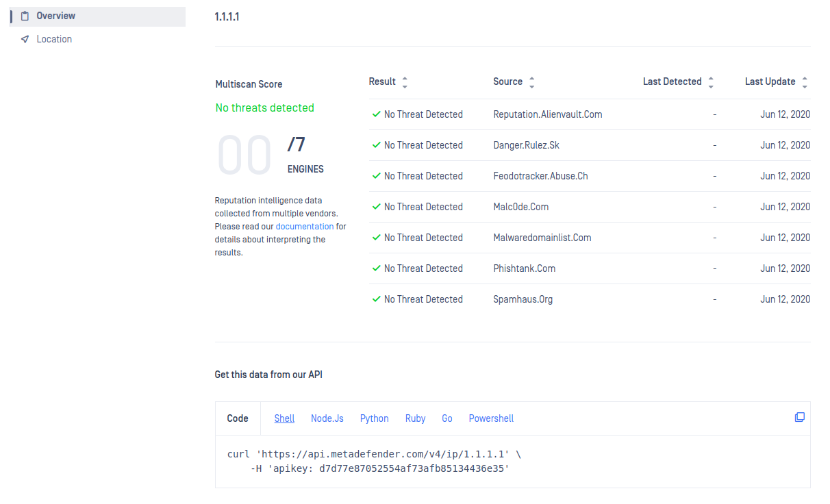Click the Source column header label
The image size is (830, 504).
click(x=507, y=81)
